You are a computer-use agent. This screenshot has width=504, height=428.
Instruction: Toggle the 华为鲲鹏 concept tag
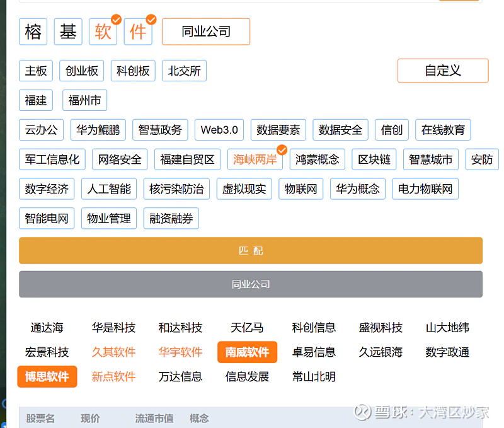tap(98, 130)
